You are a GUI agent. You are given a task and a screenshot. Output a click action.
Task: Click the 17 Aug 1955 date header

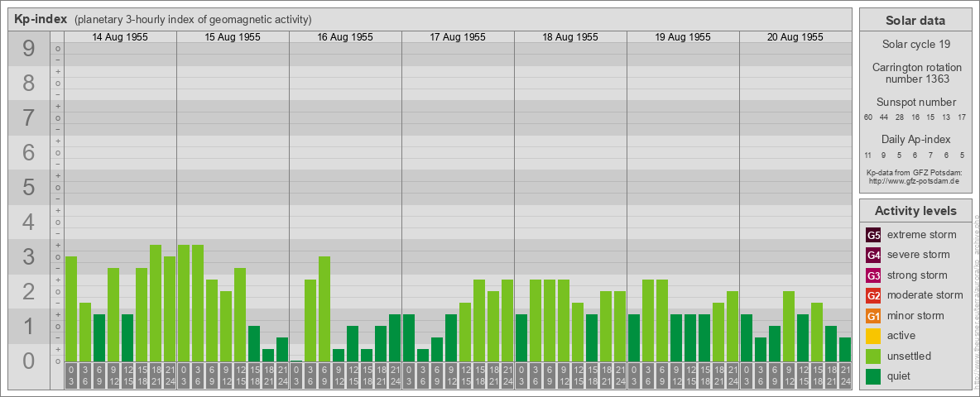[458, 37]
